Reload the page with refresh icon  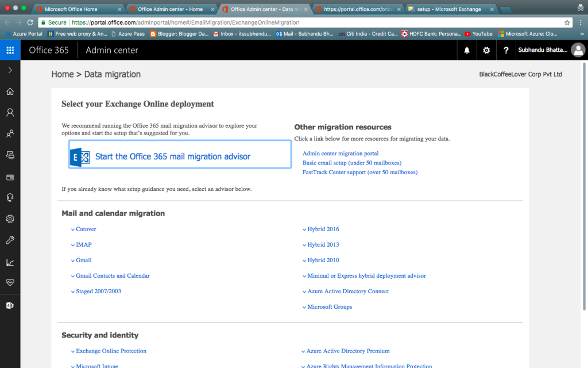point(30,22)
